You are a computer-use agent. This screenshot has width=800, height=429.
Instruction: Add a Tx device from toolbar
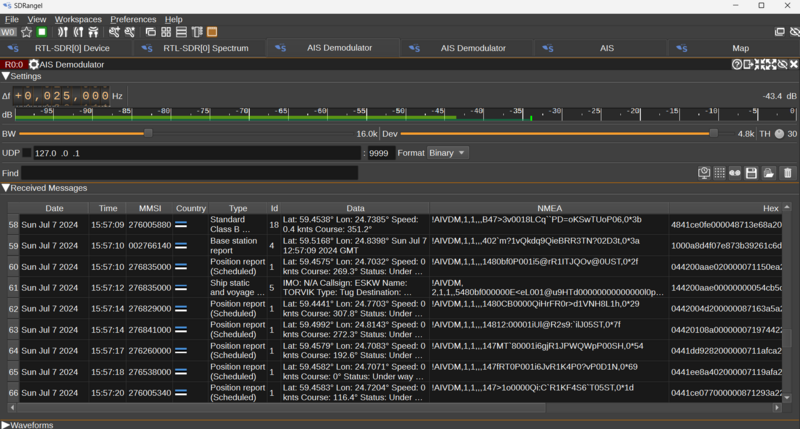click(78, 32)
